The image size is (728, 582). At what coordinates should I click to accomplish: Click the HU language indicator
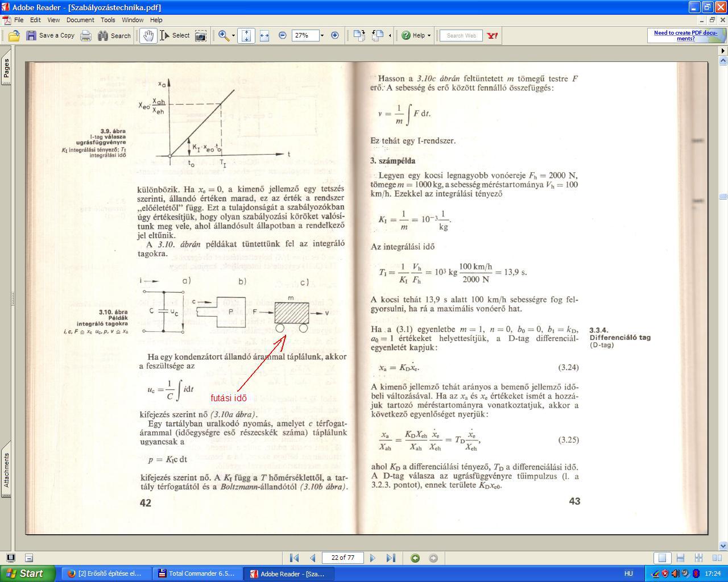(628, 573)
